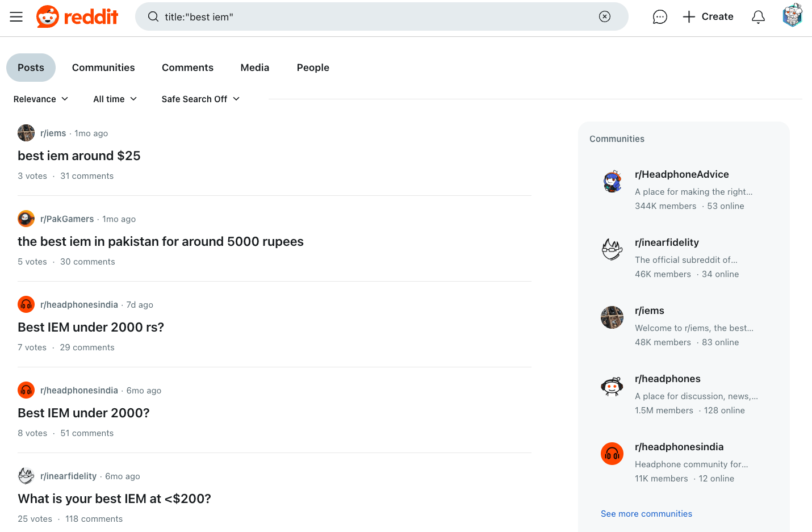This screenshot has width=812, height=532.
Task: Click inside the search input field
Action: (341, 17)
